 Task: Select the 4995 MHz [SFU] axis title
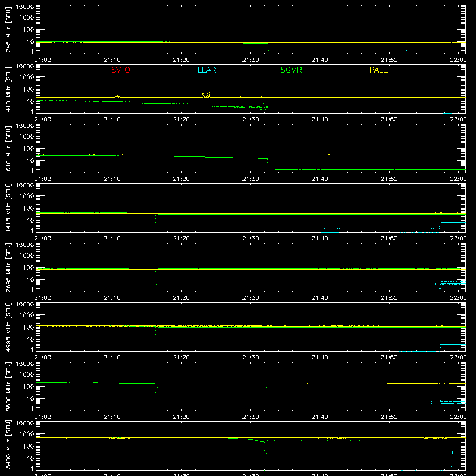click(x=8, y=327)
